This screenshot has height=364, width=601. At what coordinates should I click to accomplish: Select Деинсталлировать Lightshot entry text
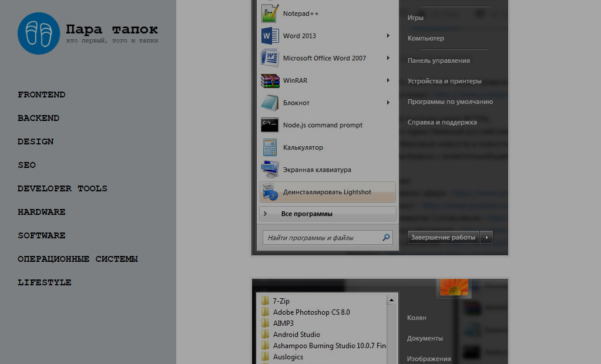[327, 192]
